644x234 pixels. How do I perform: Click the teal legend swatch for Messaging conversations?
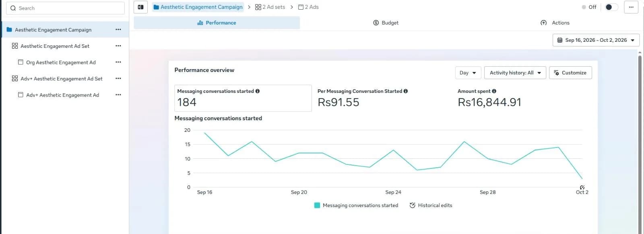317,205
